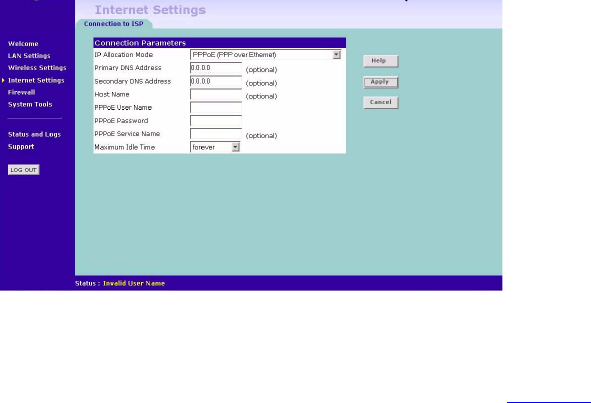The width and height of the screenshot is (591, 403).
Task: Click the Apply button
Action: 381,82
